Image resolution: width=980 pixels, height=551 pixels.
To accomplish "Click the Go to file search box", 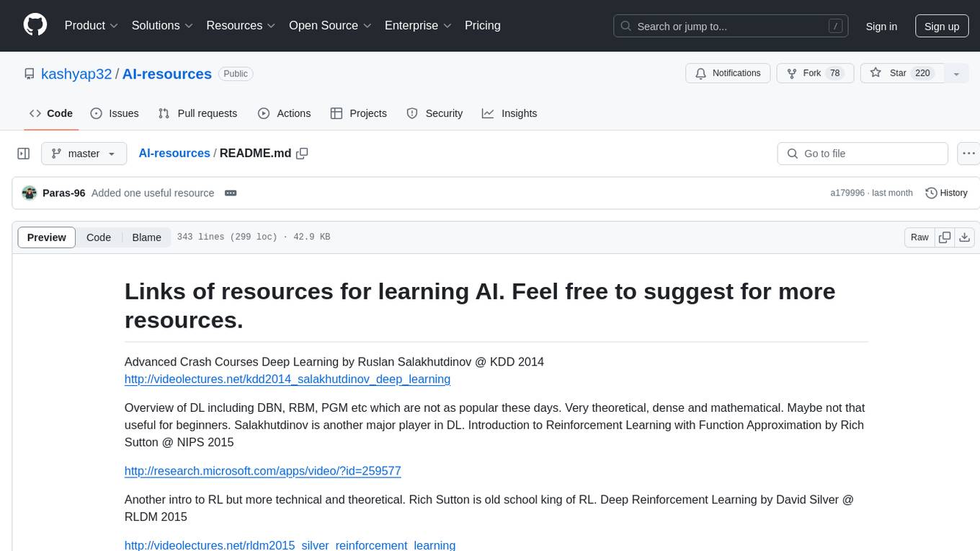I will 863,154.
